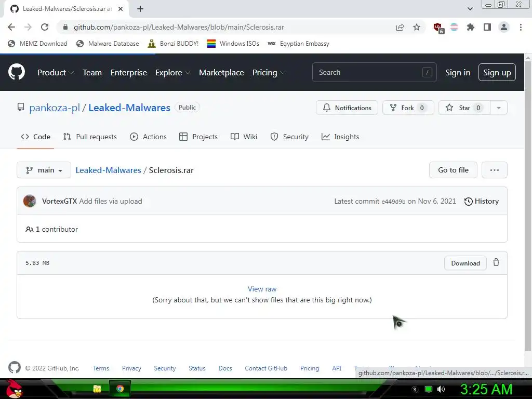Click Enterprise in the header
532x399 pixels.
129,73
